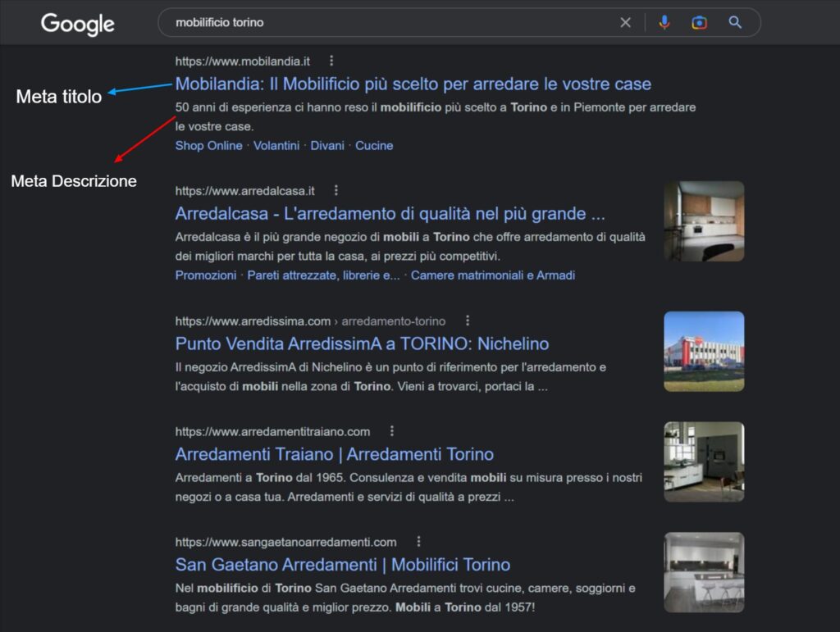The image size is (840, 632).
Task: Click the 'Nel mobilificio di Torino San Gaetano' snippet
Action: coord(405,598)
